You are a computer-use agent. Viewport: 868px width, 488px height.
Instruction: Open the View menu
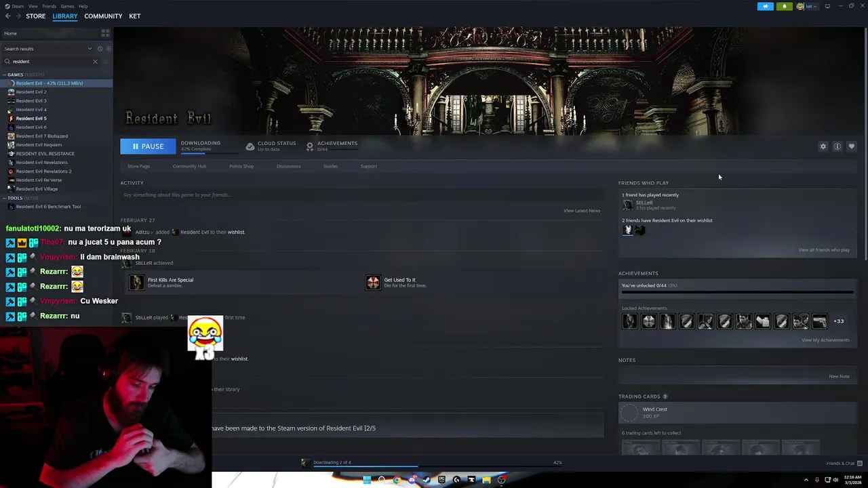(33, 6)
